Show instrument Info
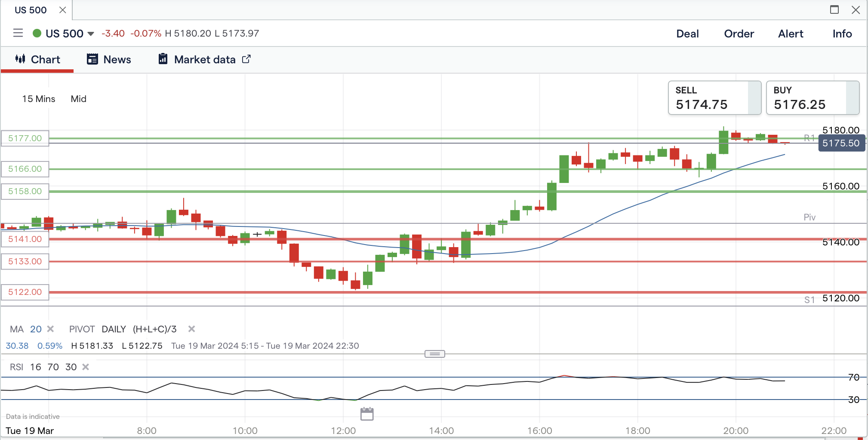The width and height of the screenshot is (868, 440). coord(842,34)
